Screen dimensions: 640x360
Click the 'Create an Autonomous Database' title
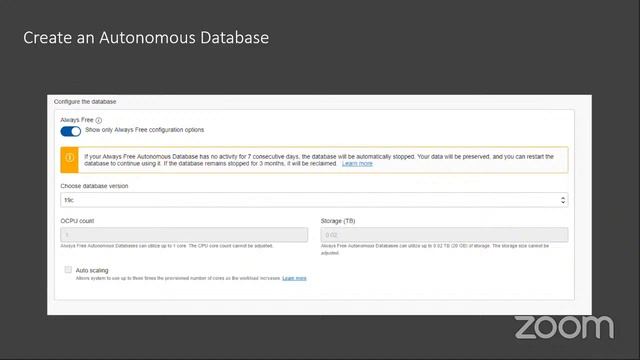click(x=146, y=38)
